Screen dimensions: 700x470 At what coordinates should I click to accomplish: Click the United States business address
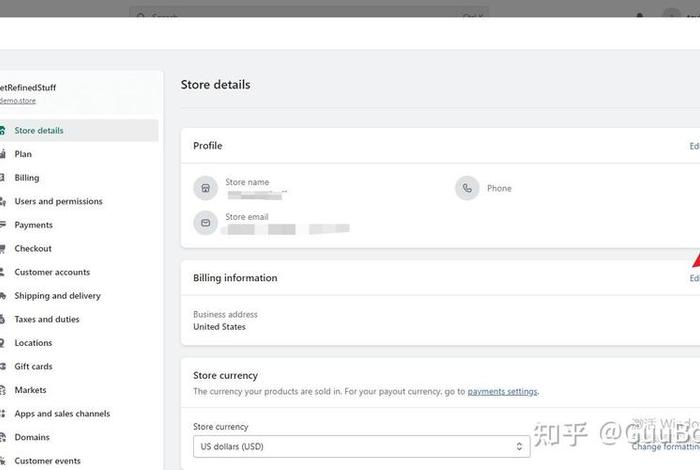pos(219,327)
